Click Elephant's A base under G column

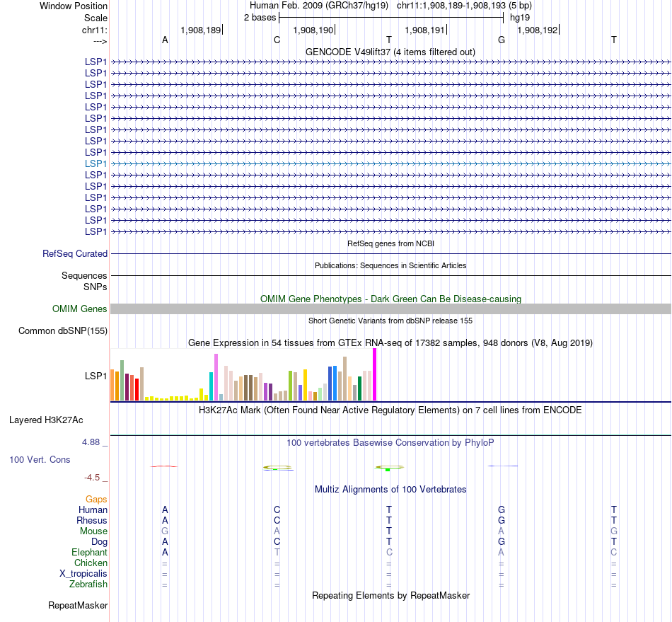tap(501, 553)
